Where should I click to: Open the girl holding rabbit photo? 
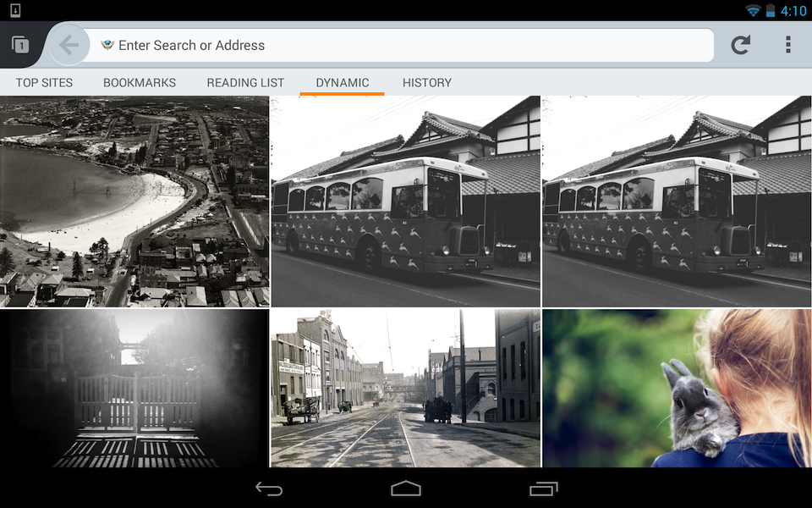point(677,389)
